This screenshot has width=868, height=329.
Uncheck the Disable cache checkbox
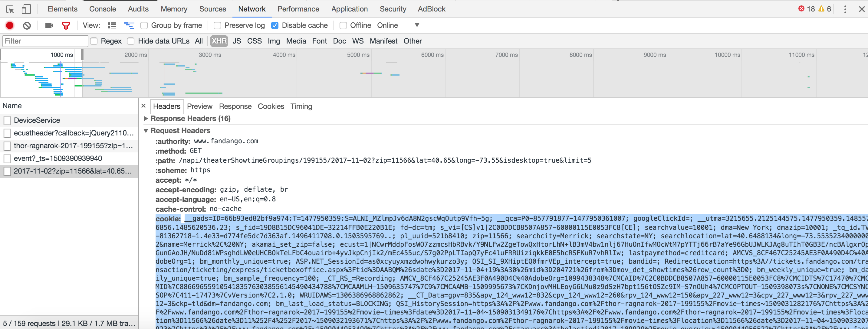pyautogui.click(x=275, y=25)
